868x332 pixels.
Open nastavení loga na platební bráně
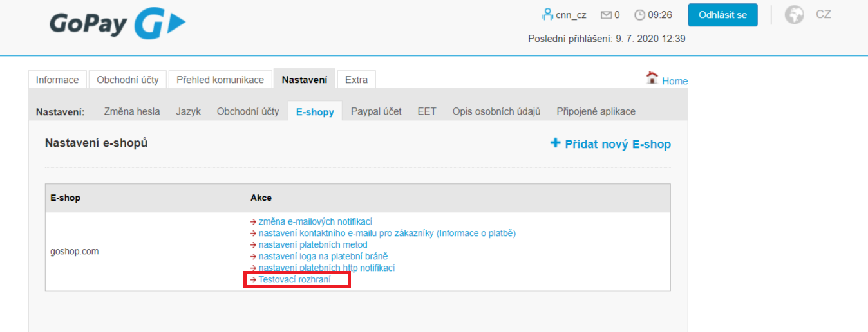tap(323, 256)
